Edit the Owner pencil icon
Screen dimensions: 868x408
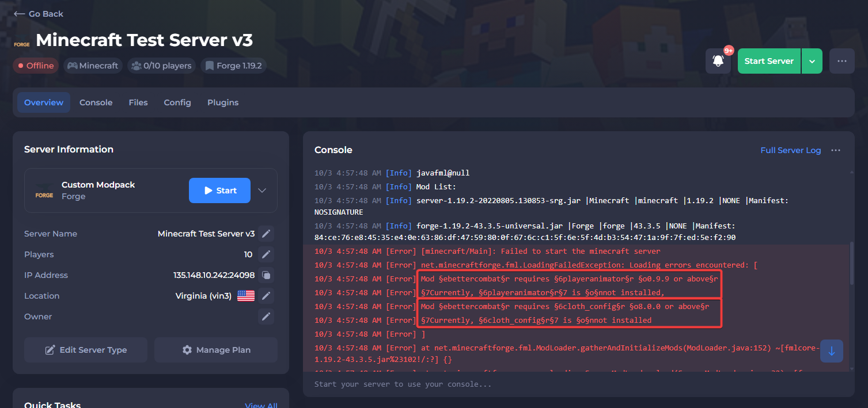click(266, 317)
